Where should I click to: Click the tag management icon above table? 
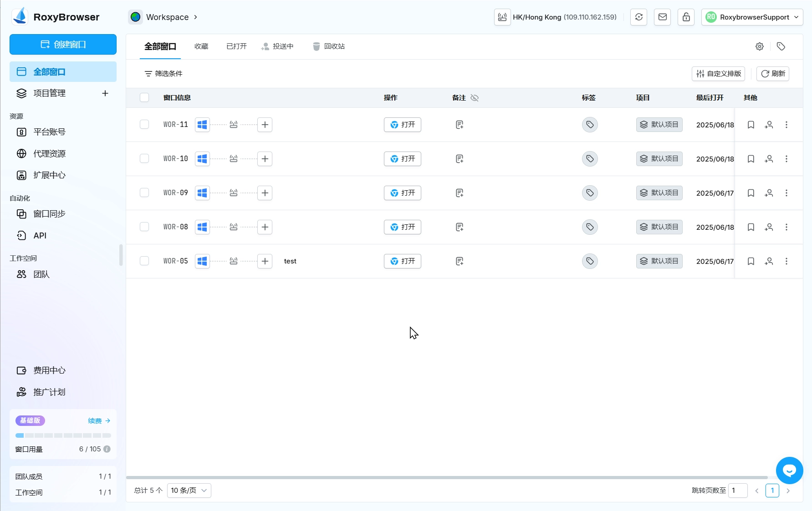[x=781, y=46]
